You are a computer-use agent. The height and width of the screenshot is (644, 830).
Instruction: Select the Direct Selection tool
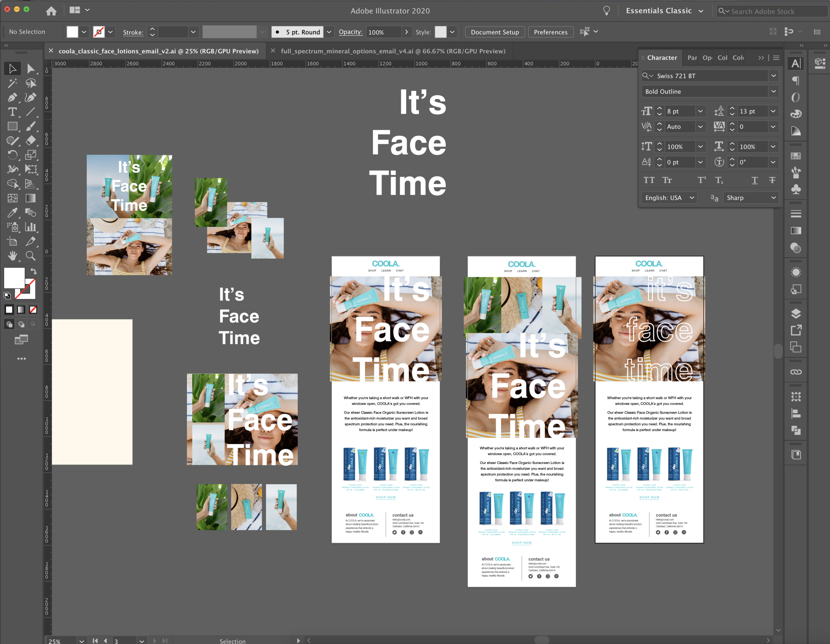tap(31, 69)
